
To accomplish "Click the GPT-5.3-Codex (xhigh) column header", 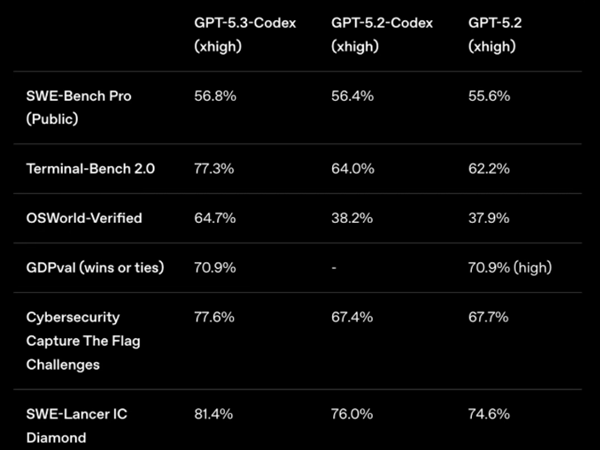I will 246,35.
